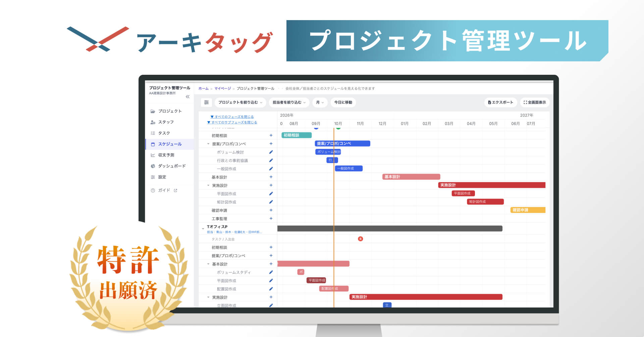Edit 行政との事前協議 with its pencil icon
The width and height of the screenshot is (644, 337).
[x=271, y=160]
